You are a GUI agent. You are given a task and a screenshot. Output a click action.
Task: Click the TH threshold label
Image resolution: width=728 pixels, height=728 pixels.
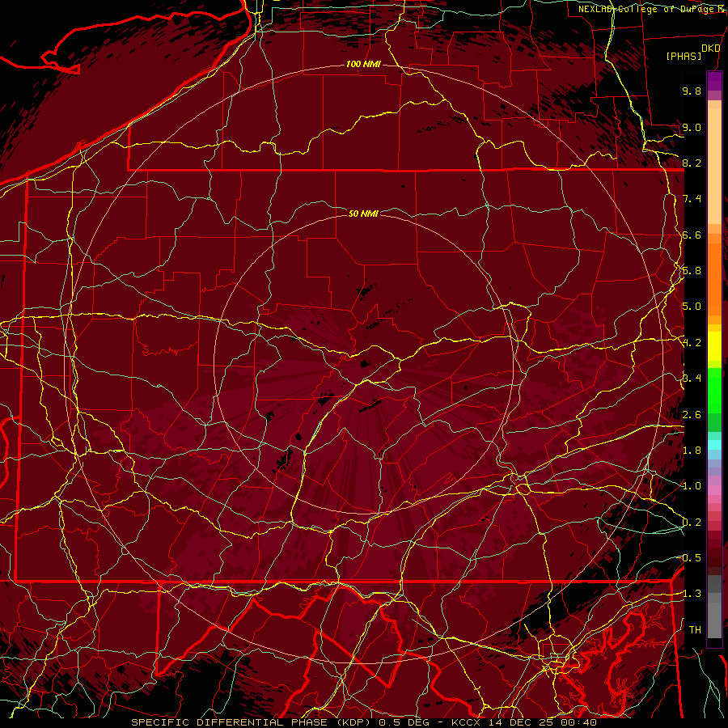point(695,629)
